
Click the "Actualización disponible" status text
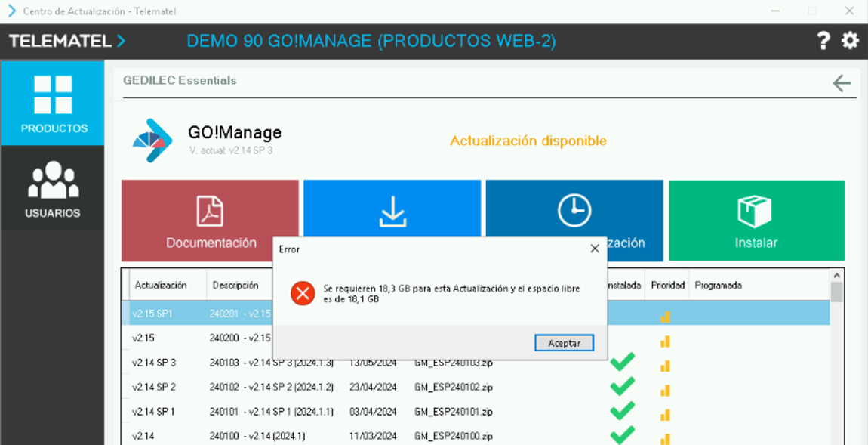click(x=528, y=141)
